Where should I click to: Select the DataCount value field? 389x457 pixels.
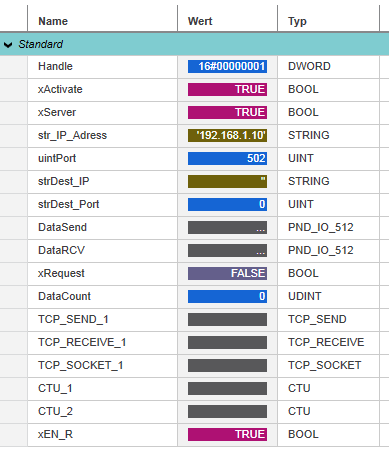point(227,296)
